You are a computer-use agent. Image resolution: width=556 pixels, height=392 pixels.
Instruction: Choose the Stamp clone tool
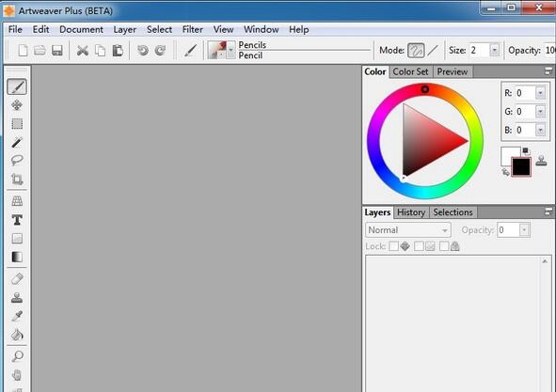coord(17,297)
